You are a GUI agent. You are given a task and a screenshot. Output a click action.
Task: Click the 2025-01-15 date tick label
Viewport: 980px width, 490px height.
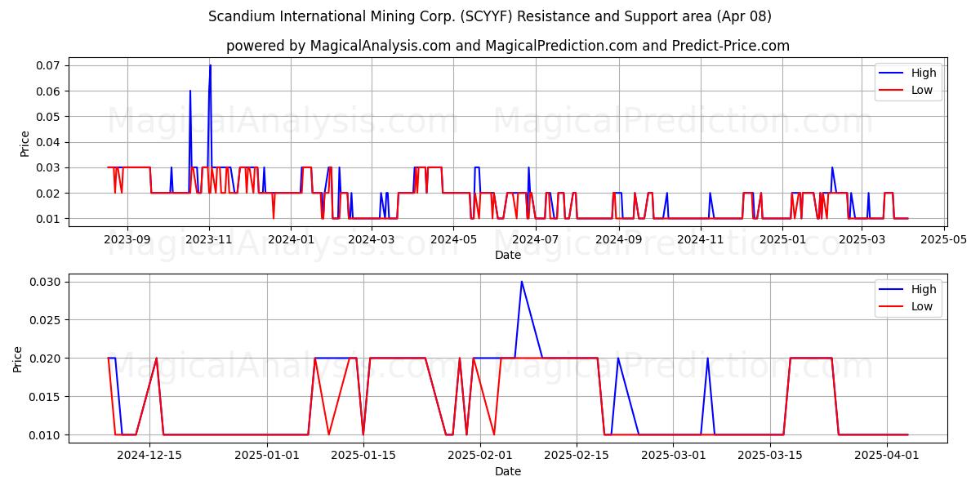coord(363,456)
